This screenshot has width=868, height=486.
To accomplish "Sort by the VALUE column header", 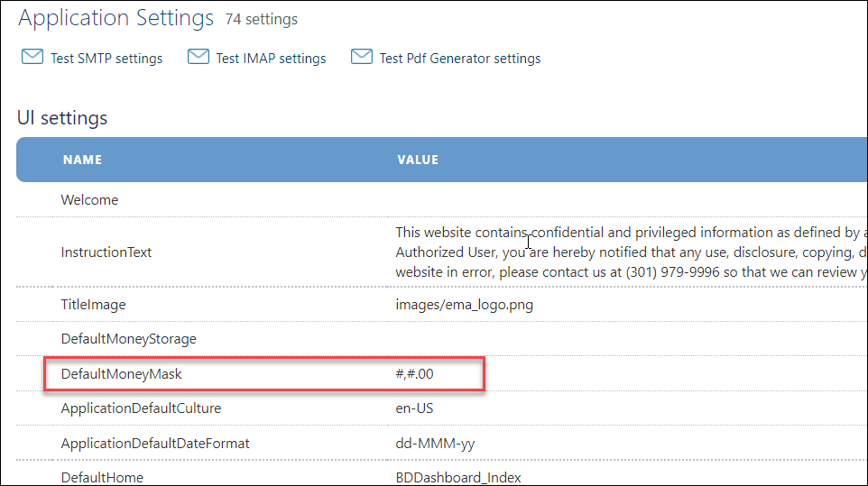I will tap(418, 160).
